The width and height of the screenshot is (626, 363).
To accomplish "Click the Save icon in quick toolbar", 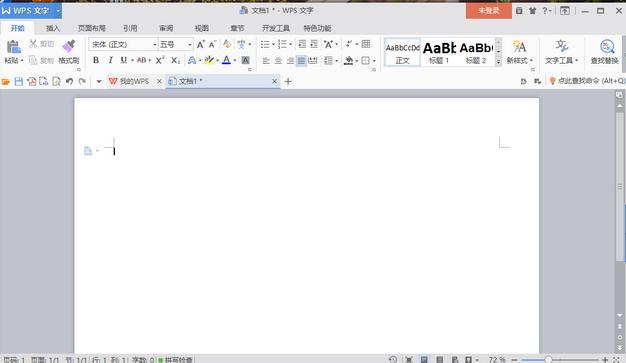I will [18, 81].
